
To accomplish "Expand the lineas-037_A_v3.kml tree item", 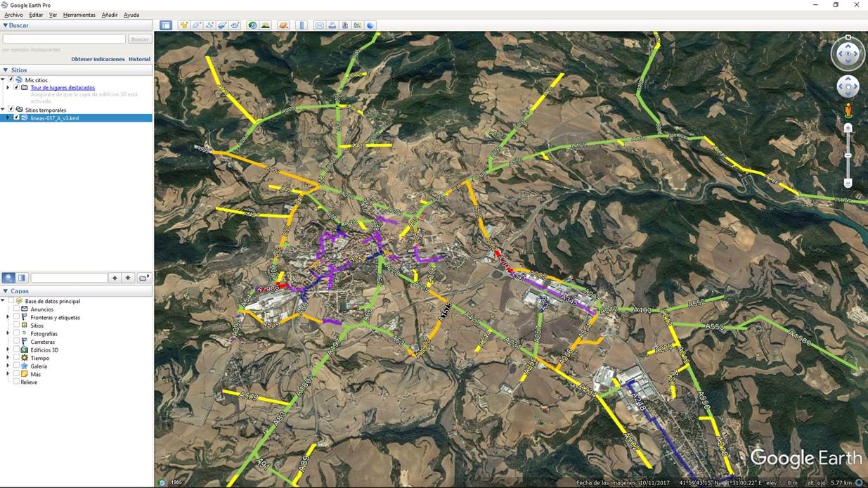I will pos(8,118).
